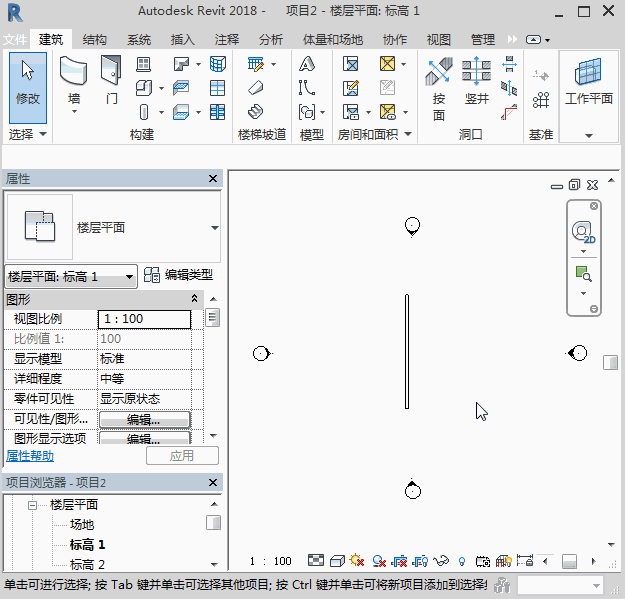Choose the 门 (Door) tool
Viewport: 625px width, 599px height.
(111, 84)
